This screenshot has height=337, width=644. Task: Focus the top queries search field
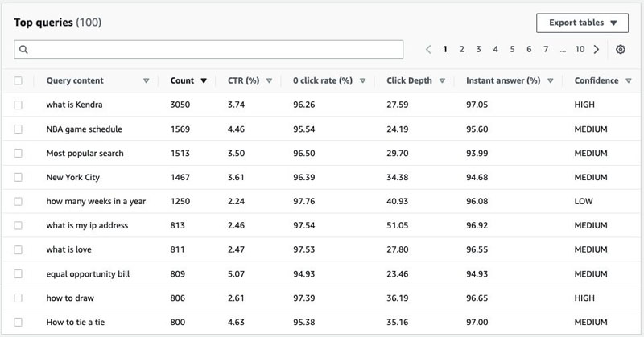pyautogui.click(x=208, y=49)
